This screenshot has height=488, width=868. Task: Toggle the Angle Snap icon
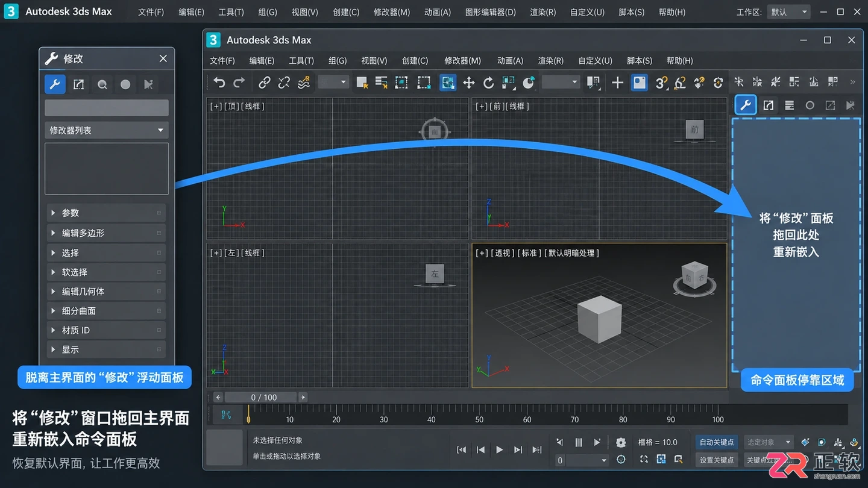click(x=681, y=83)
